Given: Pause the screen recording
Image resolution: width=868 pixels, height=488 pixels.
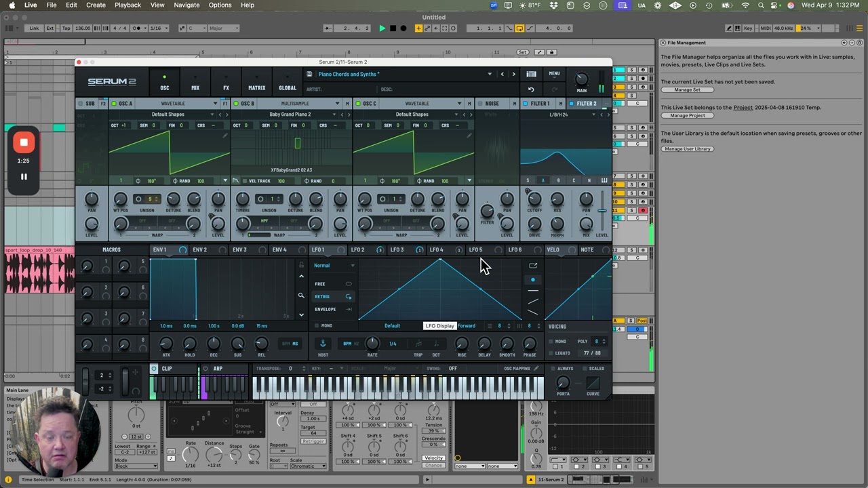Looking at the screenshot, I should (x=24, y=177).
